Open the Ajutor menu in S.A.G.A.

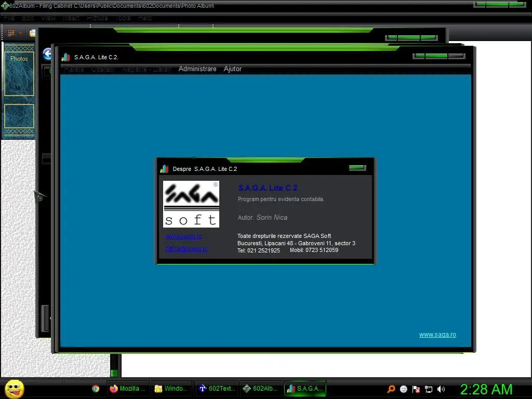tap(233, 69)
